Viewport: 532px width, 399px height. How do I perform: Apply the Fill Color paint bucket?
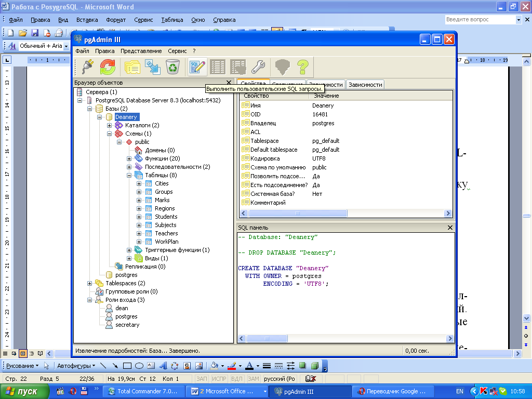point(214,366)
